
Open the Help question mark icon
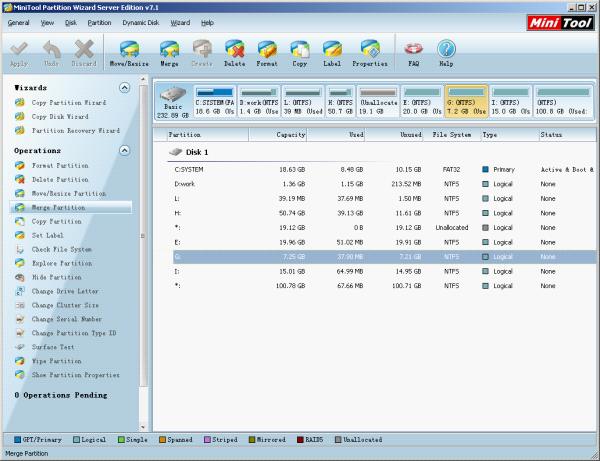(x=446, y=49)
